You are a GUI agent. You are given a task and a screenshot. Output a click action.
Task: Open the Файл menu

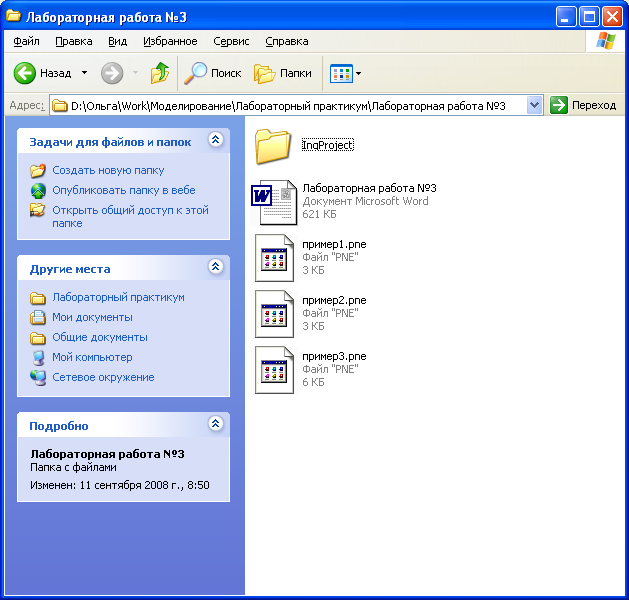[26, 41]
